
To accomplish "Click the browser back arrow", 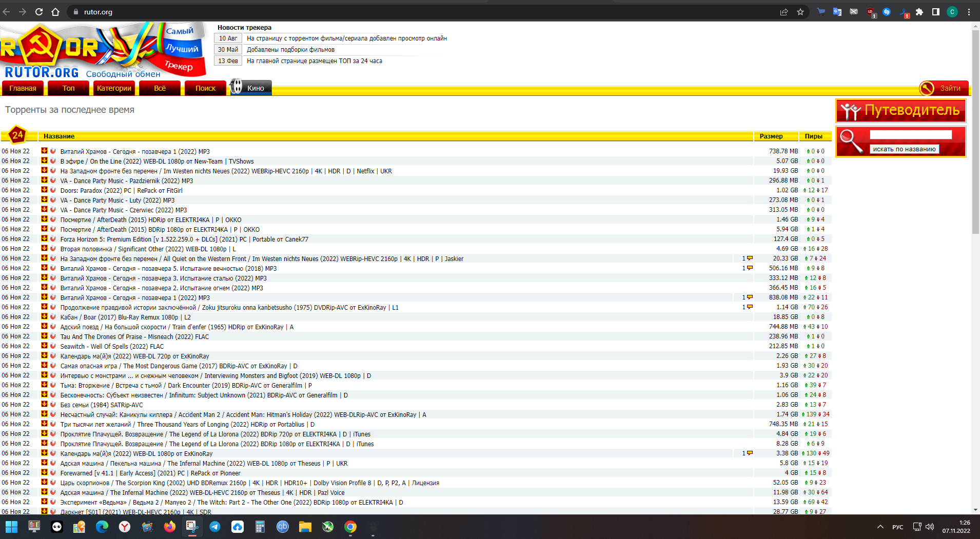I will [x=7, y=12].
